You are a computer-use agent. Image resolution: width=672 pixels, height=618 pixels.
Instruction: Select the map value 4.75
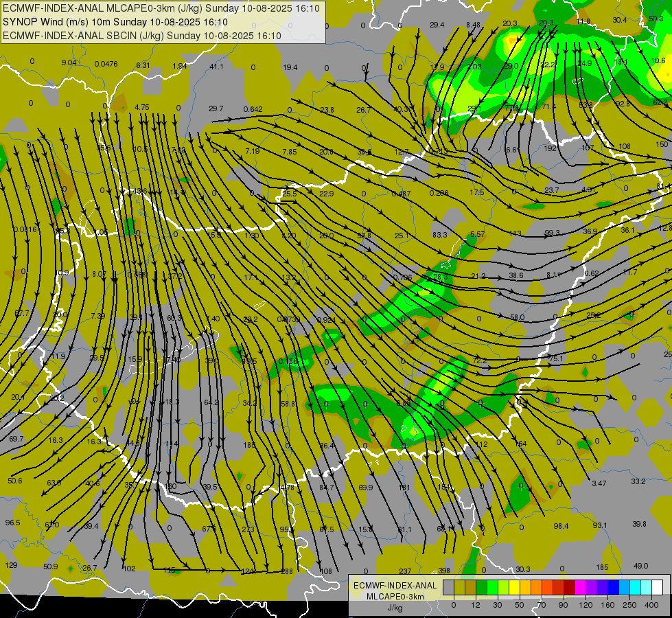click(x=142, y=107)
